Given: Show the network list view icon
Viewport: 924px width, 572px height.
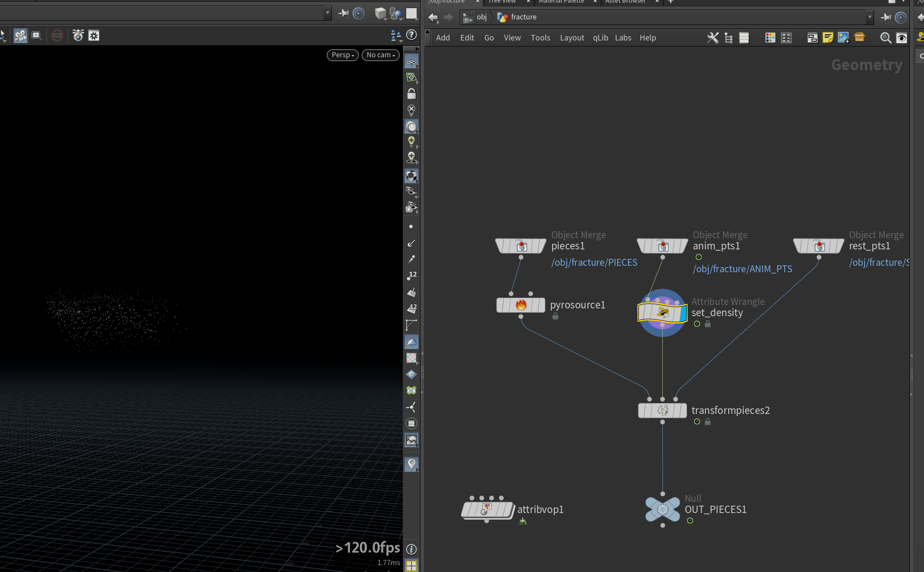Looking at the screenshot, I should pyautogui.click(x=744, y=38).
